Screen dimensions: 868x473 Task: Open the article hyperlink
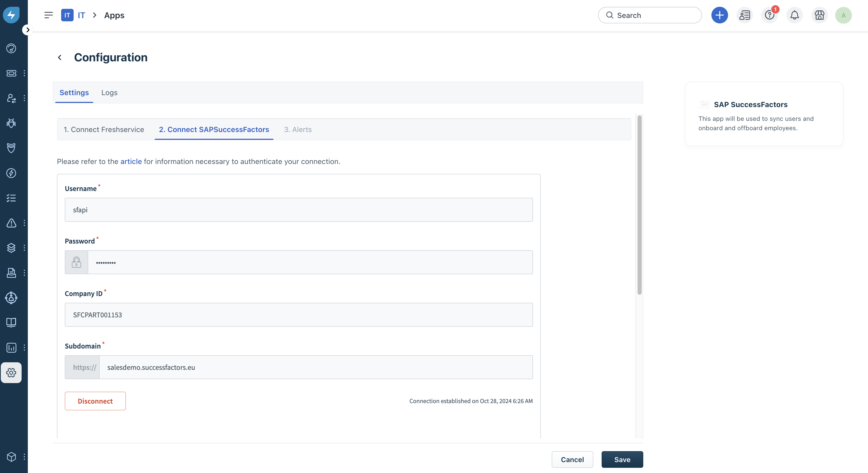[131, 162]
